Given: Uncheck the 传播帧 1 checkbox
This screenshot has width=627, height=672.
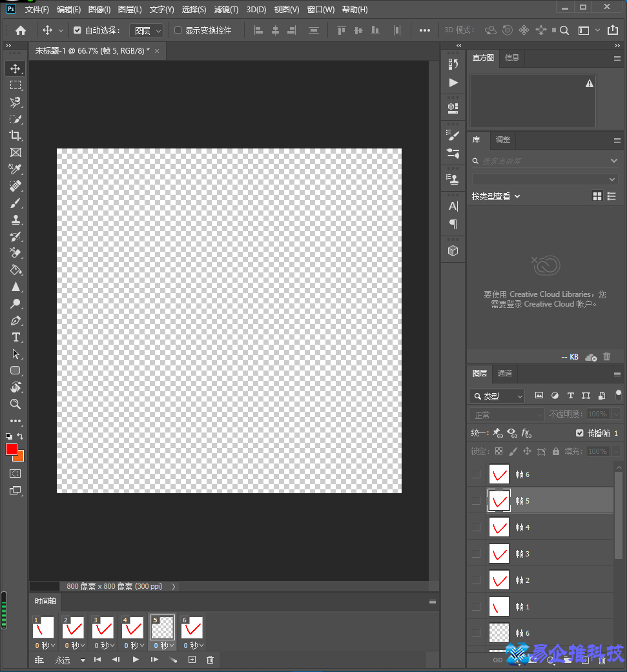Looking at the screenshot, I should click(579, 433).
